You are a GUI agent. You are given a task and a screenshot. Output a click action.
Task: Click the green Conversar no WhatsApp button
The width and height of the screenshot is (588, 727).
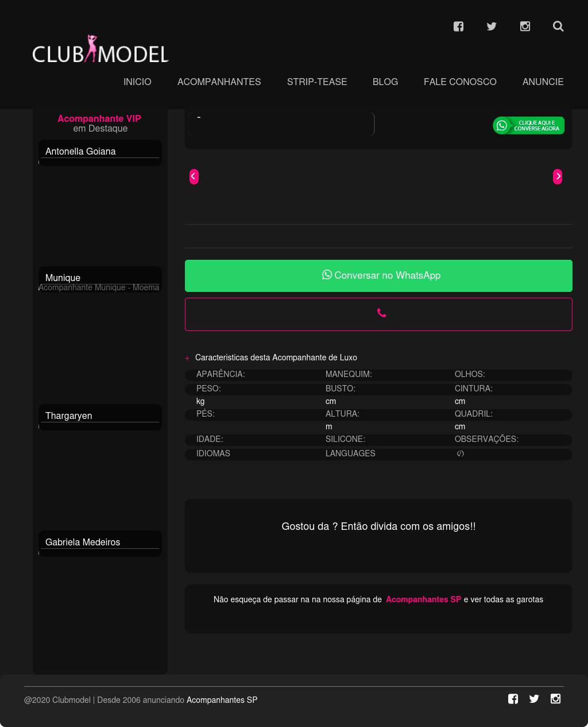coord(378,276)
